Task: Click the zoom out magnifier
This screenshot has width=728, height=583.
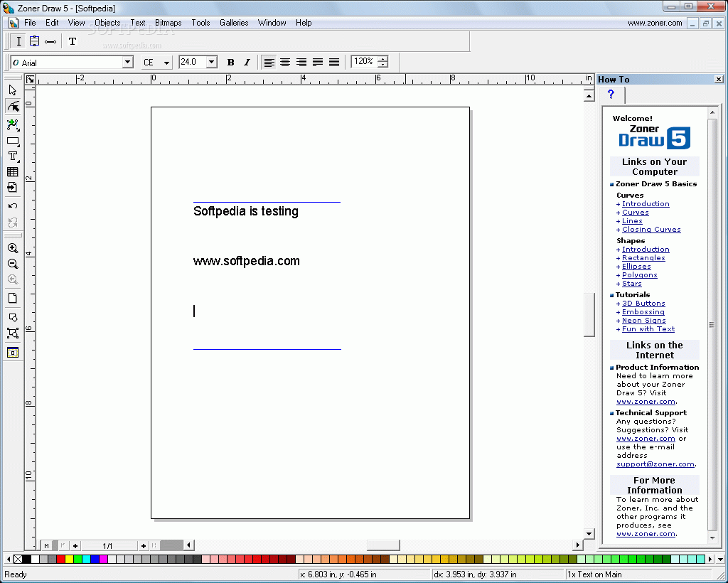Action: [13, 264]
